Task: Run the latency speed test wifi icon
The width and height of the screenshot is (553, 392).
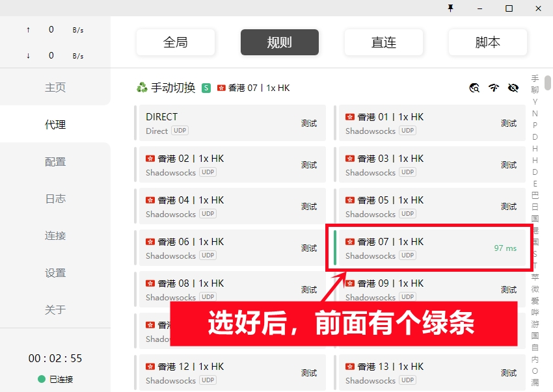Action: [494, 88]
